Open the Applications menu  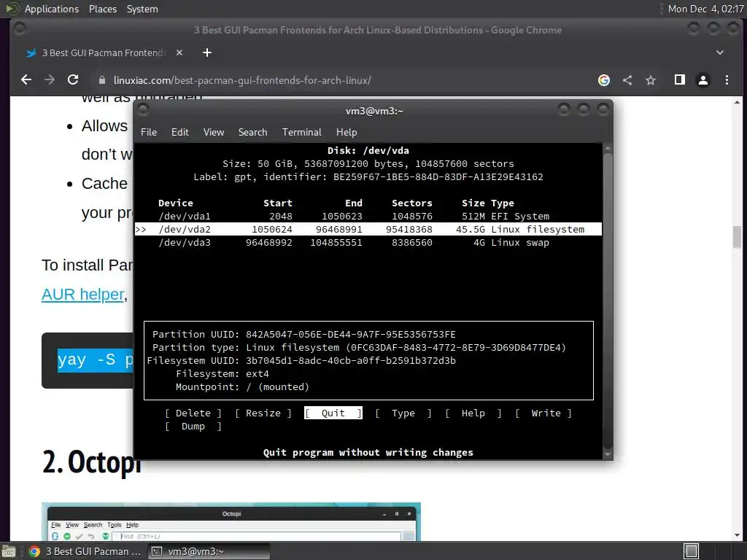point(52,9)
